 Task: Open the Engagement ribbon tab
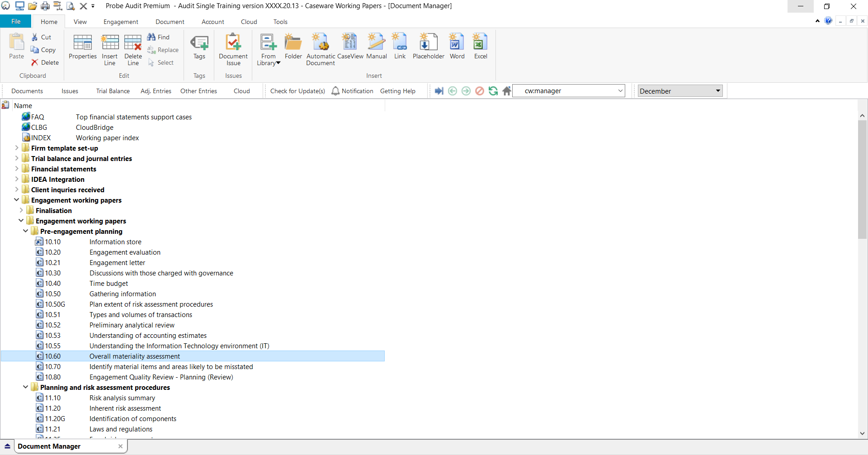tap(121, 22)
